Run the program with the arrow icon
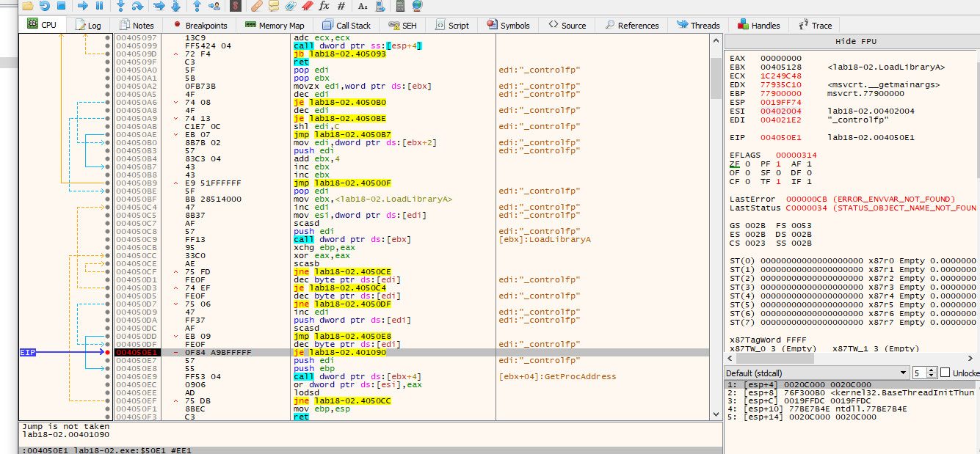Viewport: 980px width, 454px height. (82, 6)
